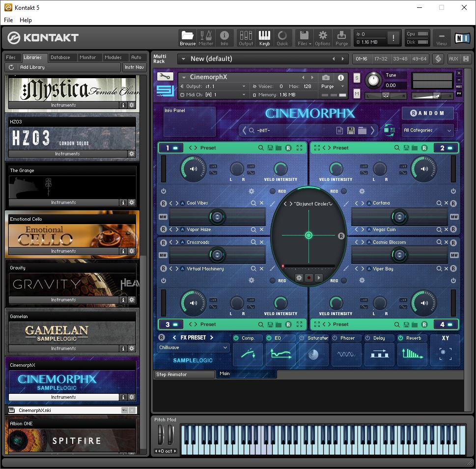This screenshot has height=469, width=476.
Task: Click the RANDOM button
Action: 427,113
